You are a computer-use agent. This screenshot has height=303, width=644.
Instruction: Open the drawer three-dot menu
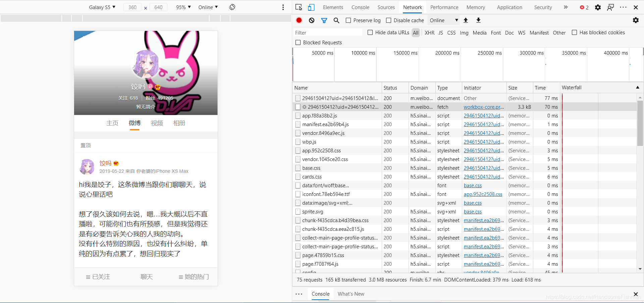299,294
